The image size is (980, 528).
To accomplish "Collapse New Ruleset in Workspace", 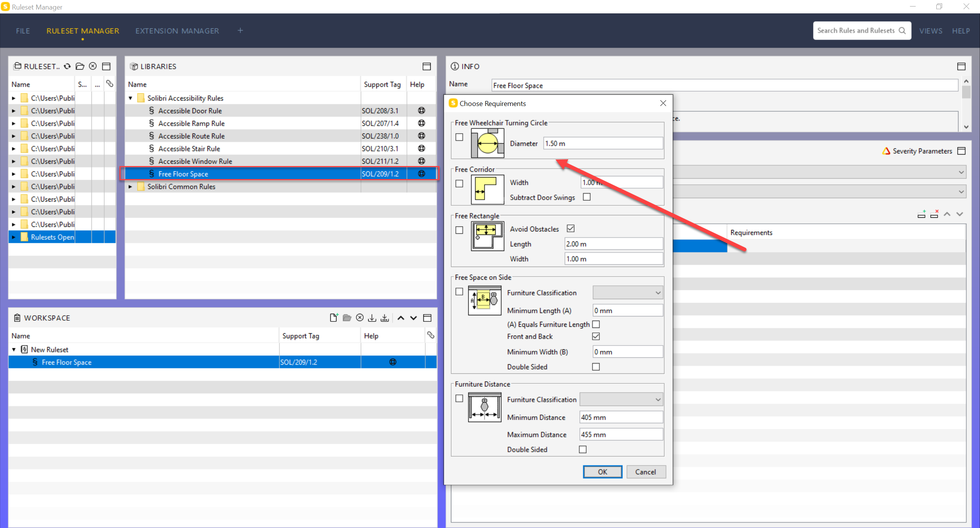I will (14, 349).
